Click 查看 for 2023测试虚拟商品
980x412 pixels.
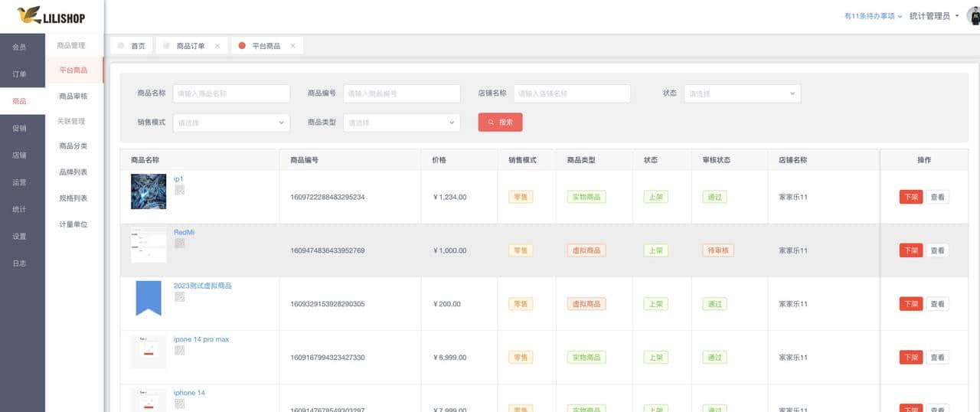tap(937, 304)
